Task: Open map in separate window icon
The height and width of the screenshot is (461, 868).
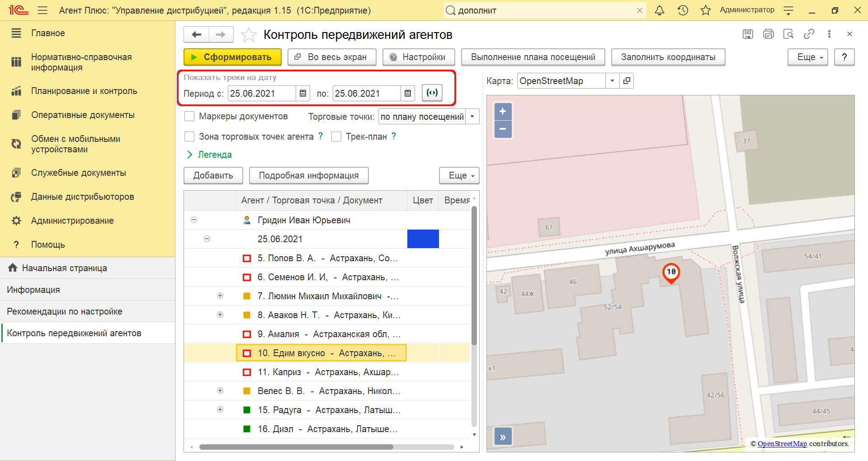Action: (627, 81)
